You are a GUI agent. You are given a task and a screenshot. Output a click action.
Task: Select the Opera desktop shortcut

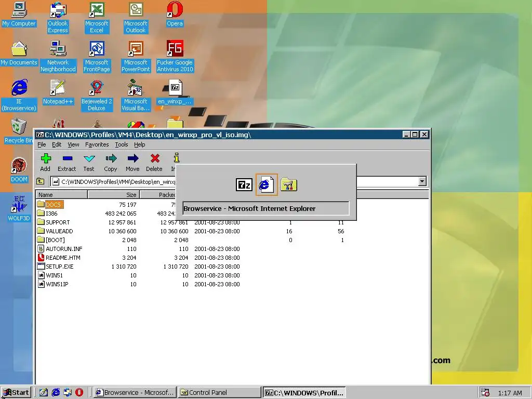tap(175, 14)
